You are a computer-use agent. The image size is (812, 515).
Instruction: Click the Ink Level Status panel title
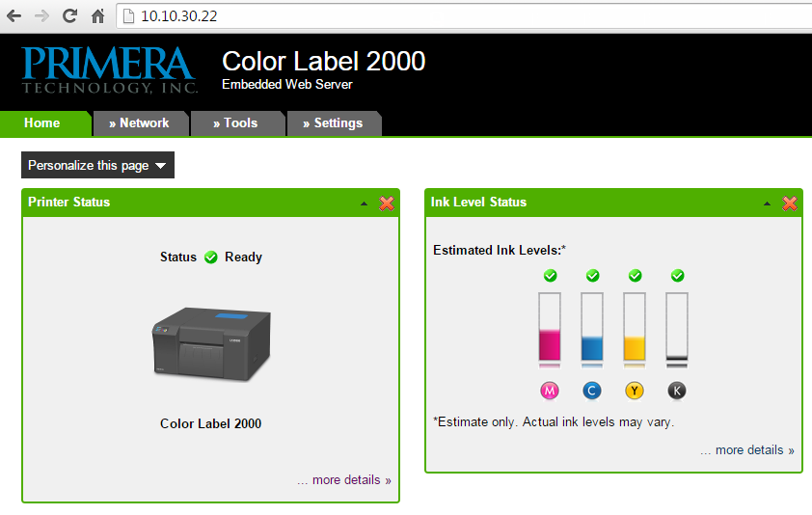478,203
